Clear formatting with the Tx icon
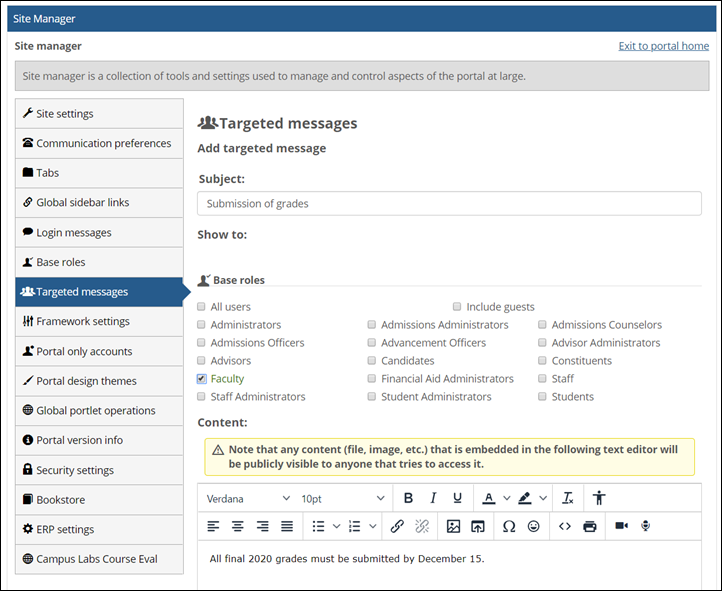This screenshot has height=591, width=722. point(568,498)
